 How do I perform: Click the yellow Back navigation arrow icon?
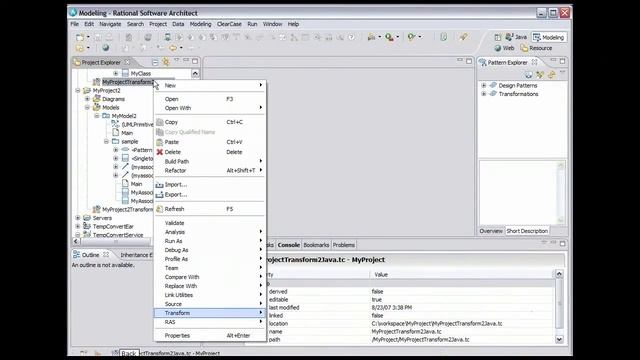173,48
